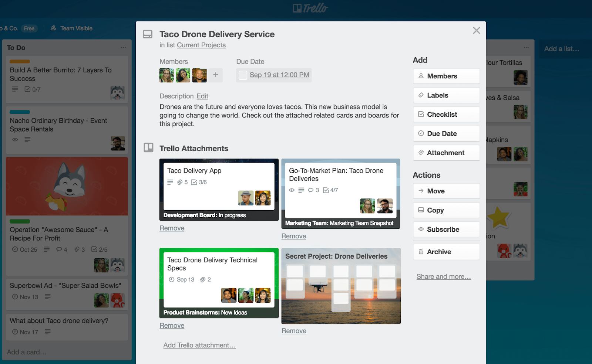Click the Due Date button under Add

point(446,134)
